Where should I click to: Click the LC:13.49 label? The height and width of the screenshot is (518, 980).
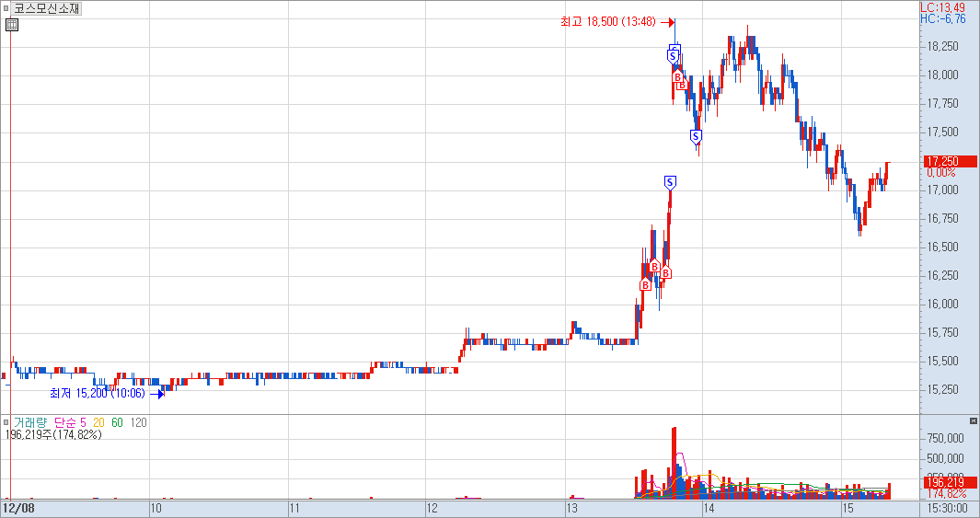point(942,7)
